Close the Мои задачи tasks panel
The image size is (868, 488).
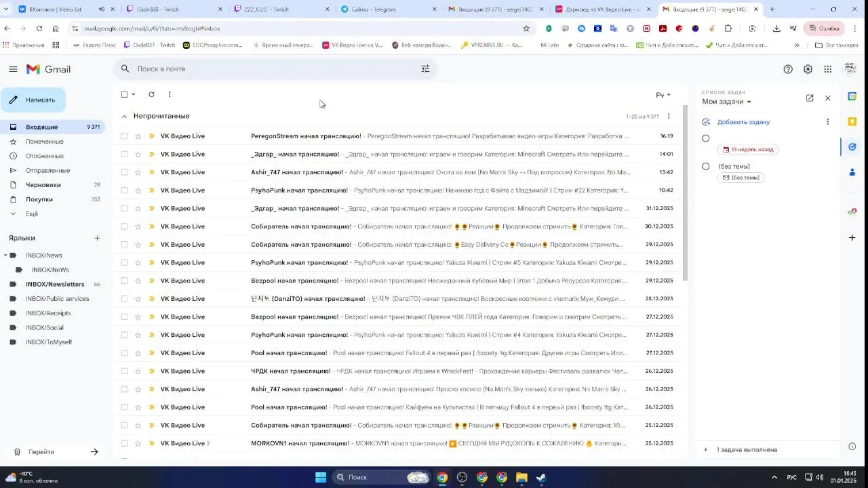(x=827, y=98)
